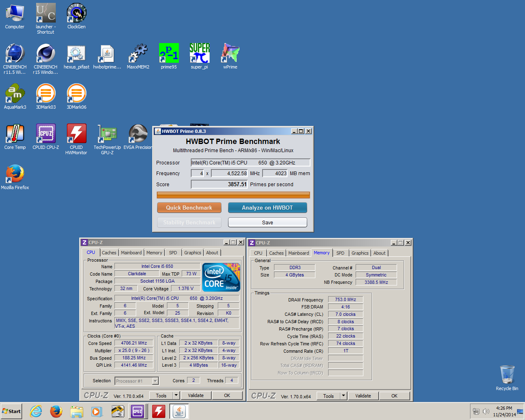The height and width of the screenshot is (420, 525).
Task: Select the wPrime desktop icon
Action: 230,57
